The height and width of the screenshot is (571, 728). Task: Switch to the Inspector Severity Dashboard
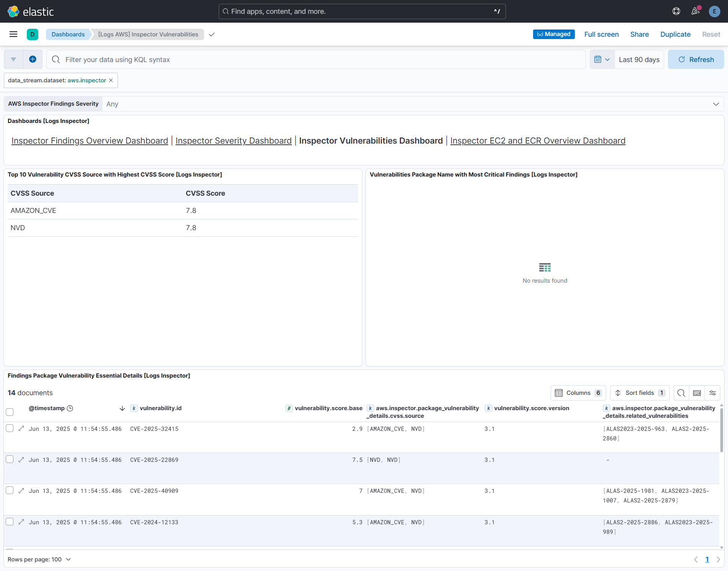233,141
